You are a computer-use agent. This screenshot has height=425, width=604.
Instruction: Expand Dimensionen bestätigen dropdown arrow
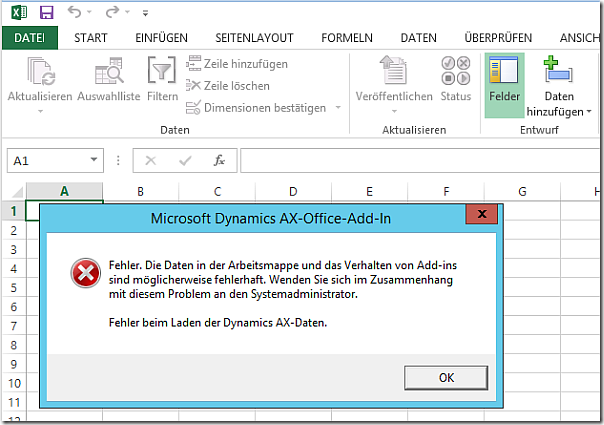338,108
